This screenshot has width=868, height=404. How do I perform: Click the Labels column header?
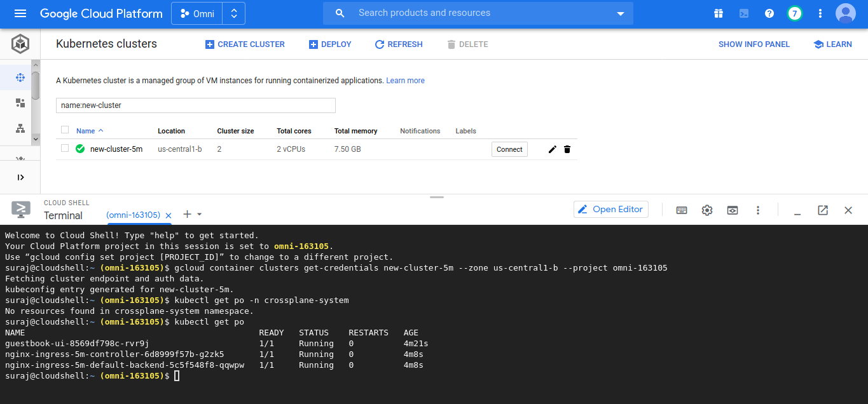point(465,131)
